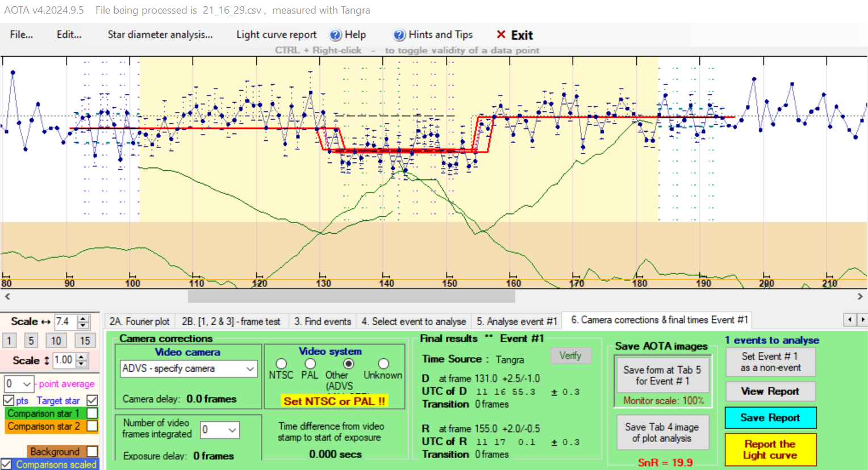Screen dimensions: 868x470
Task: Toggle the Background checkbox
Action: coord(92,451)
